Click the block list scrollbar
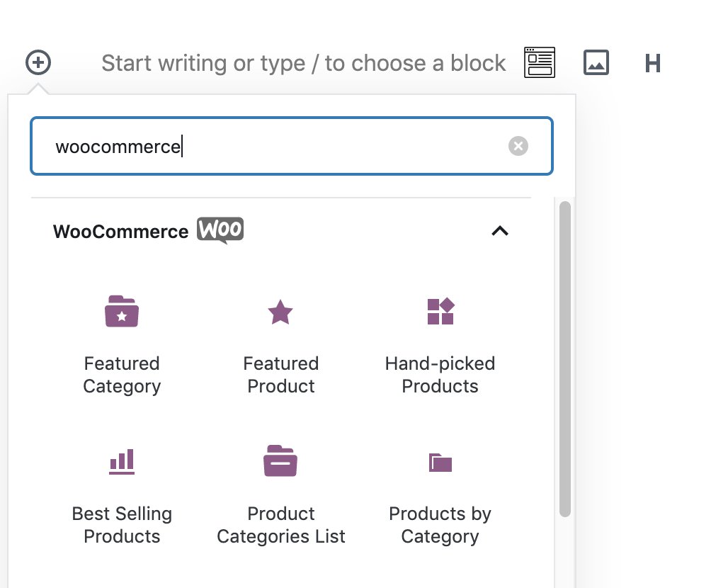Image resolution: width=728 pixels, height=588 pixels. pyautogui.click(x=565, y=359)
